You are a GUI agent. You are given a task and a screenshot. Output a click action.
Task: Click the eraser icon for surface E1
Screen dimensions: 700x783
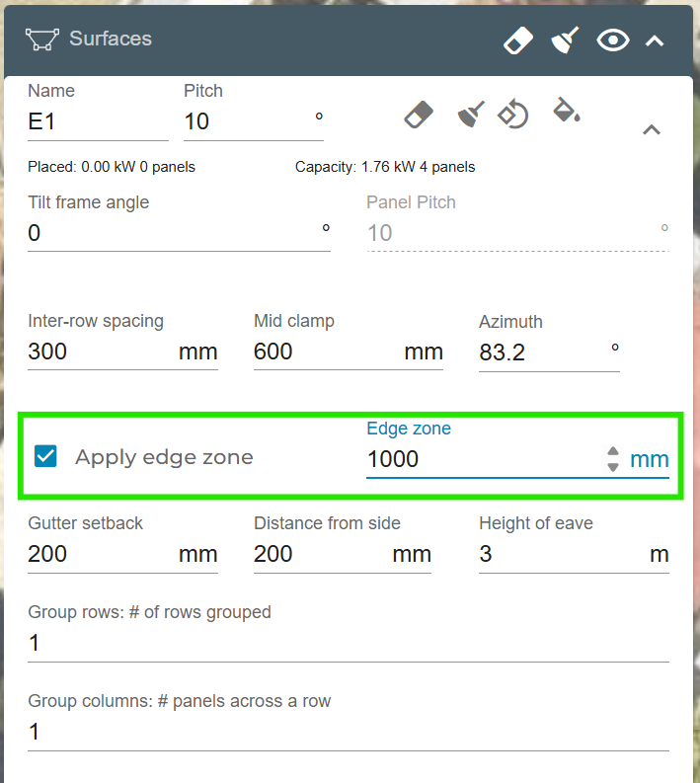tap(420, 114)
